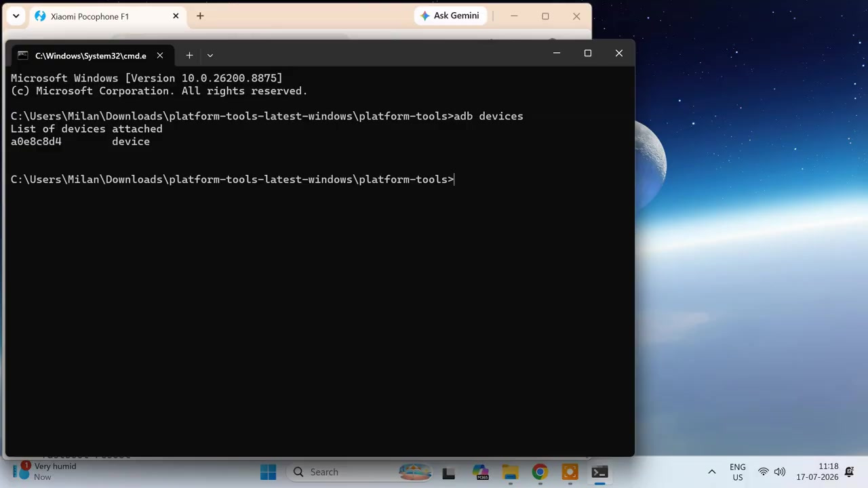Expand the terminal profile dropdown arrow

(210, 56)
